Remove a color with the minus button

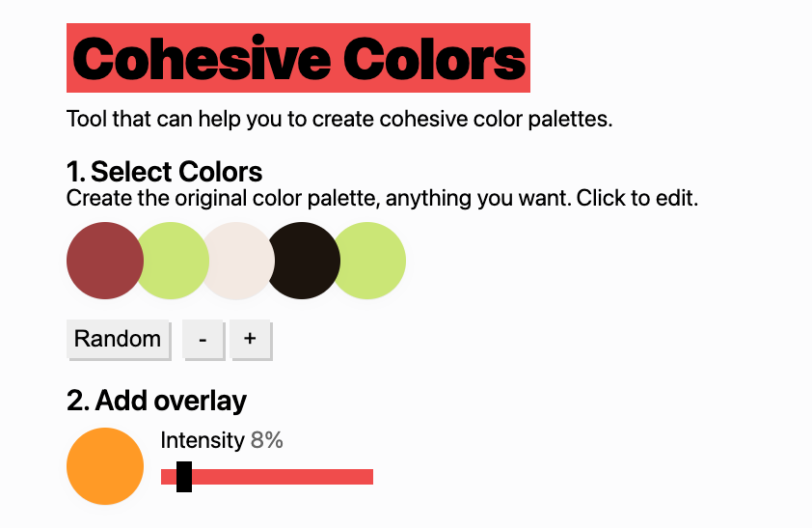[x=203, y=339]
